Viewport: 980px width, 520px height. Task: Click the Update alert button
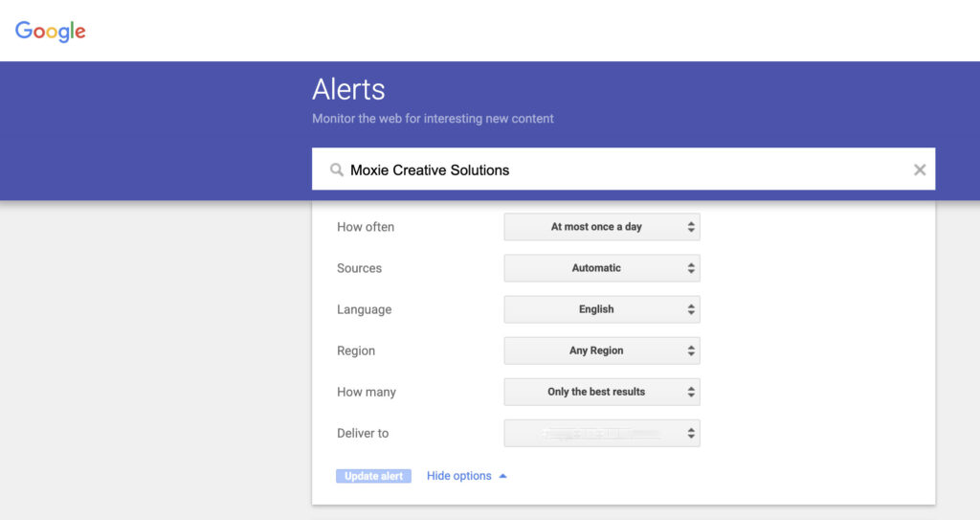(374, 476)
